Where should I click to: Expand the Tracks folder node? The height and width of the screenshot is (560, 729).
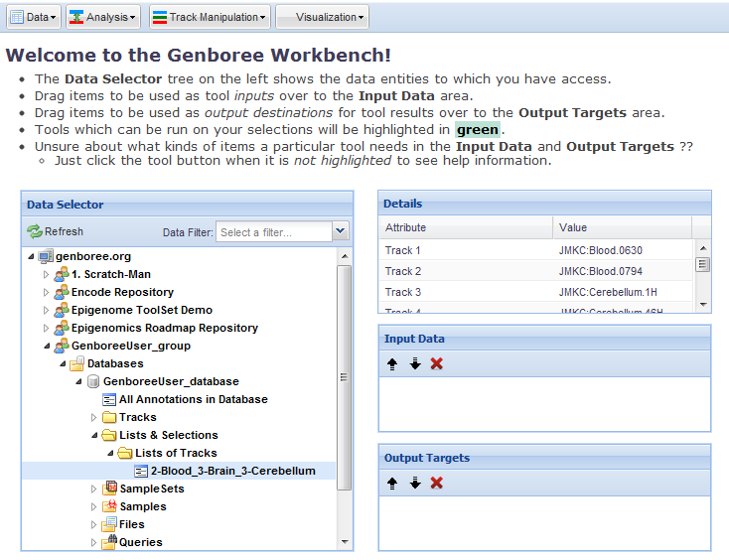pyautogui.click(x=94, y=418)
